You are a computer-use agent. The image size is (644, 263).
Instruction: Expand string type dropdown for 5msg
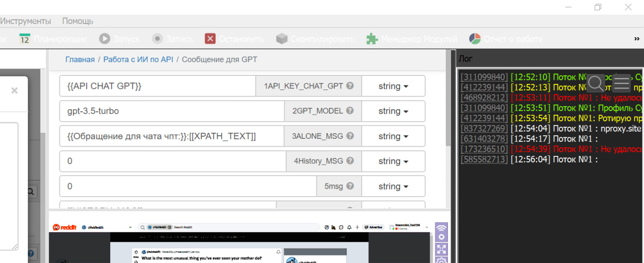point(393,187)
